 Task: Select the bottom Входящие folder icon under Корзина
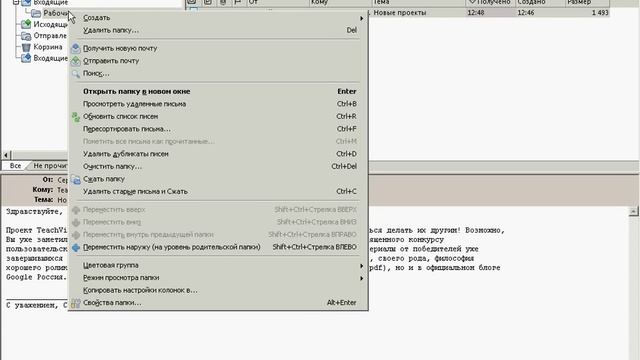pyautogui.click(x=26, y=58)
